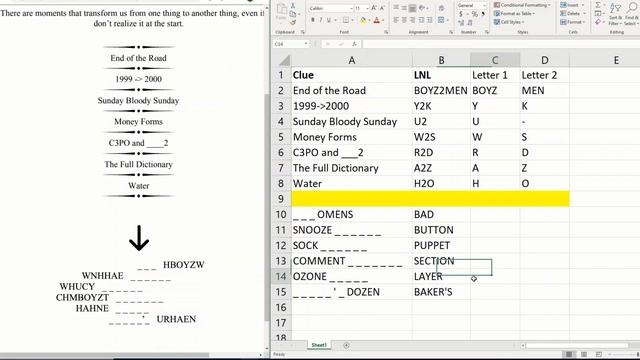Click Comma Style icon
This screenshot has height=360, width=640.
tap(483, 14)
